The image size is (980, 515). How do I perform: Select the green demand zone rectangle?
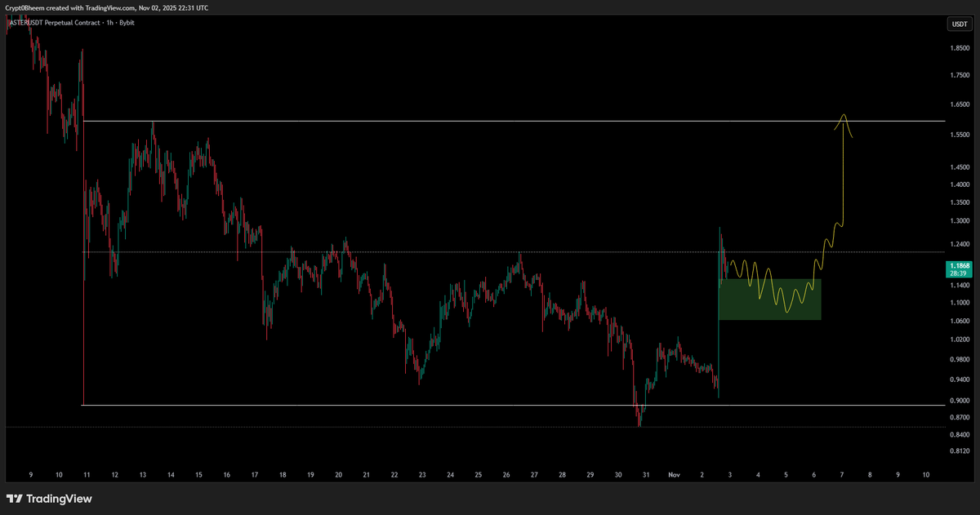tap(769, 299)
